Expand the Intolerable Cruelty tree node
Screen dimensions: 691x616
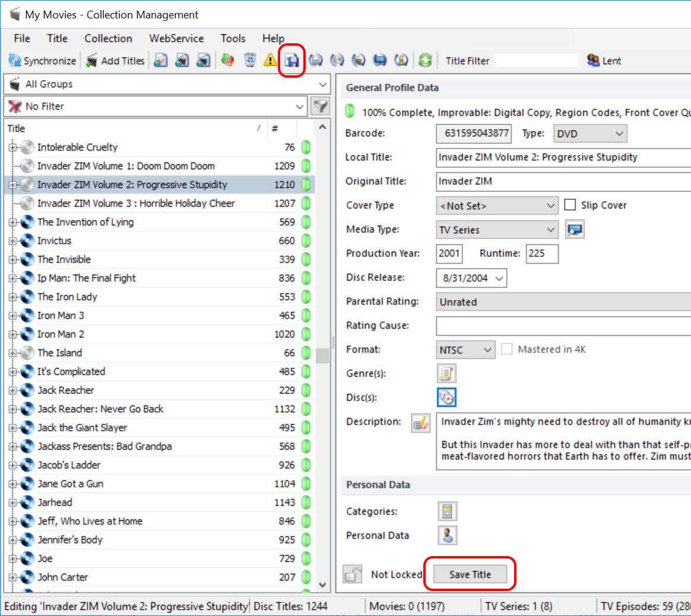click(x=13, y=147)
